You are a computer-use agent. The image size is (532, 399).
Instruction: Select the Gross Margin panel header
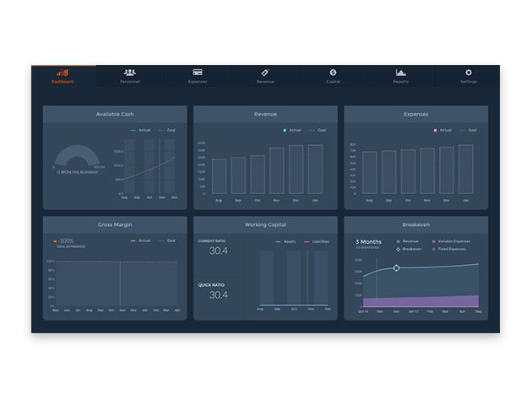click(115, 224)
